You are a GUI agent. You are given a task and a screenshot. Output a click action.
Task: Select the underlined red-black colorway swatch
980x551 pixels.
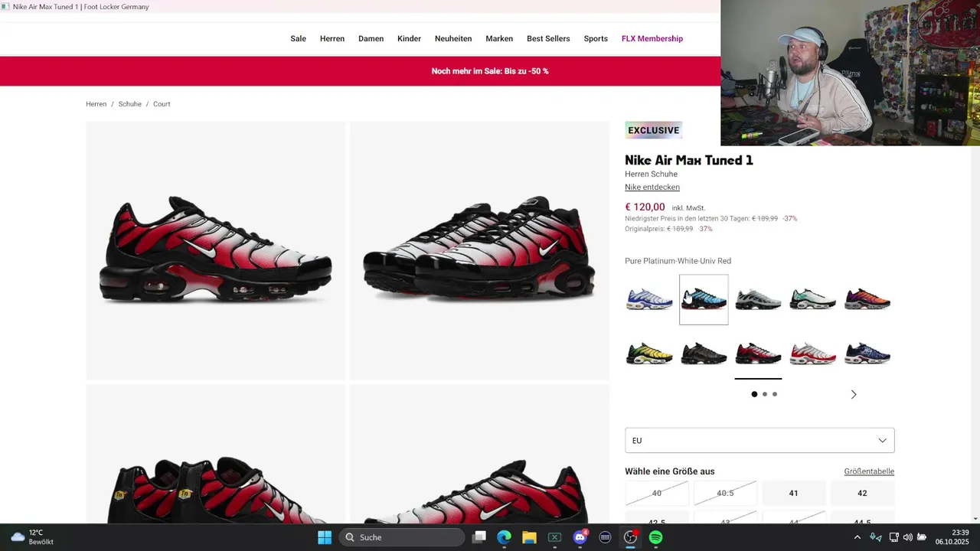point(758,354)
